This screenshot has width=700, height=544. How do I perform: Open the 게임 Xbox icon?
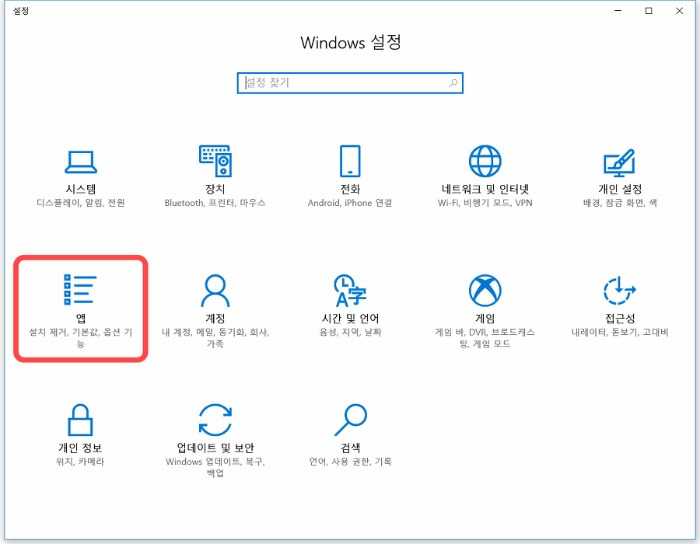485,290
